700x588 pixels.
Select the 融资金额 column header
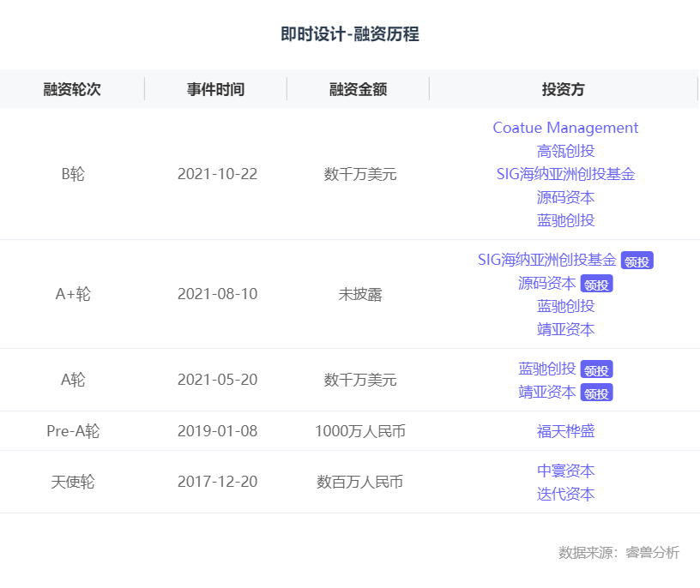click(358, 89)
